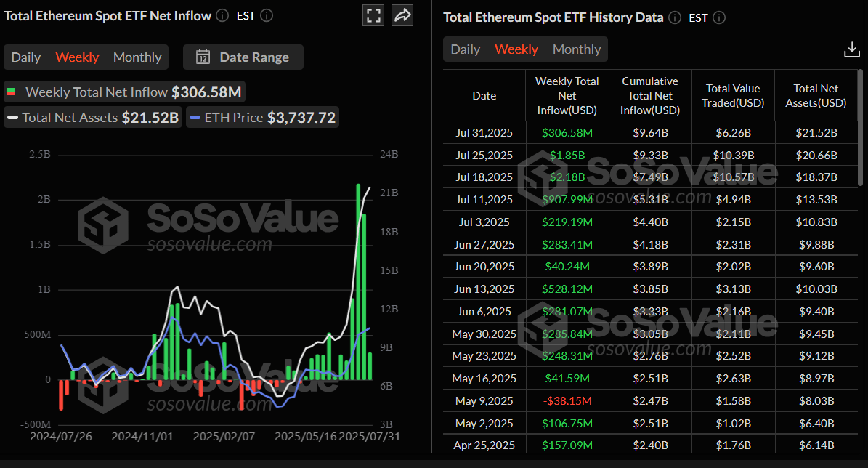The image size is (868, 468).
Task: Switch to Daily view on the chart
Action: 25,57
